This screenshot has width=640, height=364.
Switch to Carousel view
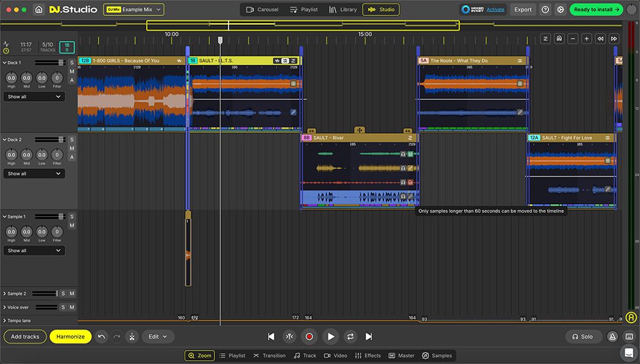(262, 10)
